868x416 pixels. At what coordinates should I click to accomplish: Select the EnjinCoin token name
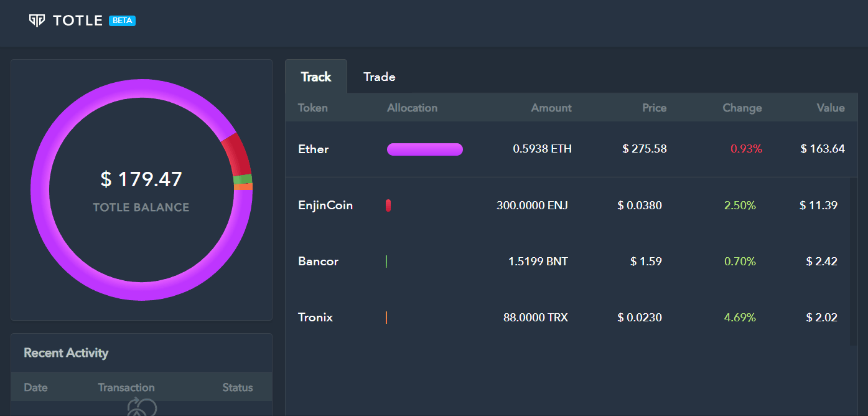(x=325, y=205)
